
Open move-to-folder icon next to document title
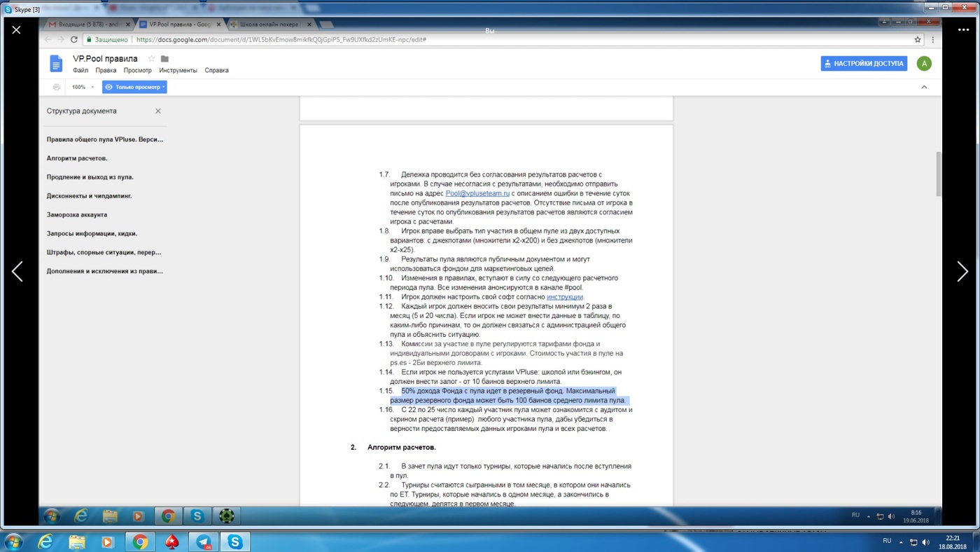coord(164,59)
